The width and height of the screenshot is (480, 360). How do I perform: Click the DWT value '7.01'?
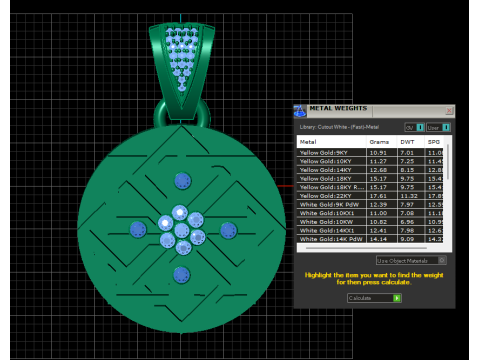(407, 153)
